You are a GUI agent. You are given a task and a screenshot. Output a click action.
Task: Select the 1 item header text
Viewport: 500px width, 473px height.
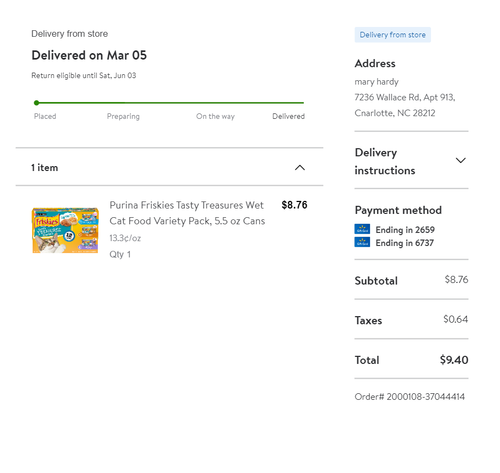44,168
